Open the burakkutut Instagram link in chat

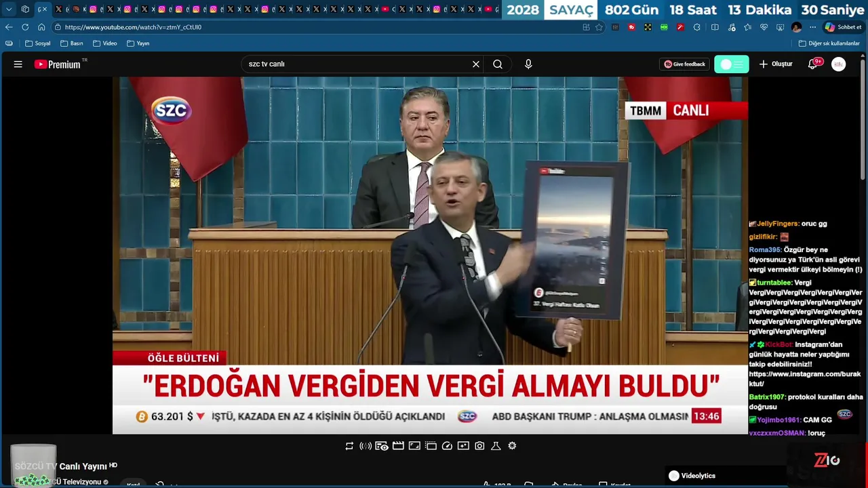click(x=805, y=378)
